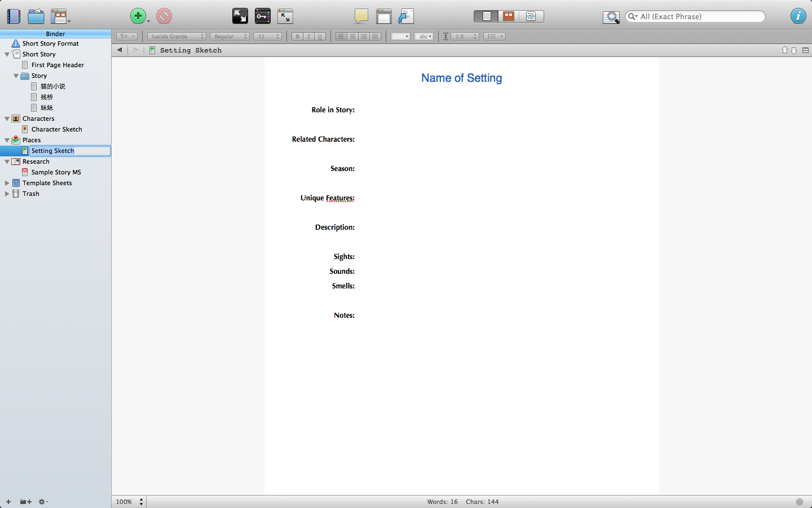
Task: Toggle italic formatting
Action: coord(308,36)
